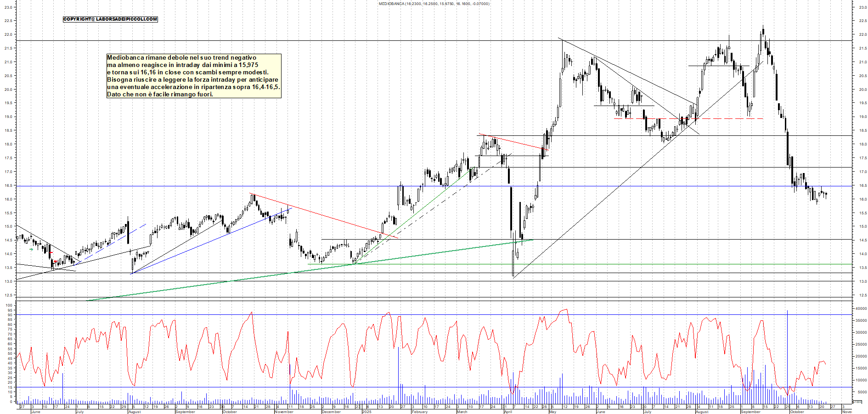868x414 pixels.
Task: Click the MEDIOBANCA chart title at top
Action: coord(434,4)
